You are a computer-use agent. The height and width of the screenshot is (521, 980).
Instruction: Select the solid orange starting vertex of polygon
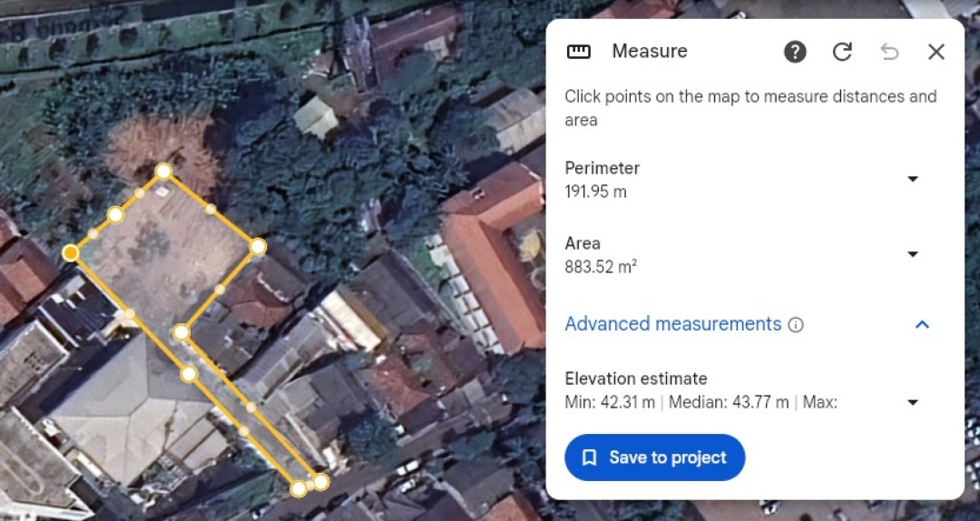point(71,252)
